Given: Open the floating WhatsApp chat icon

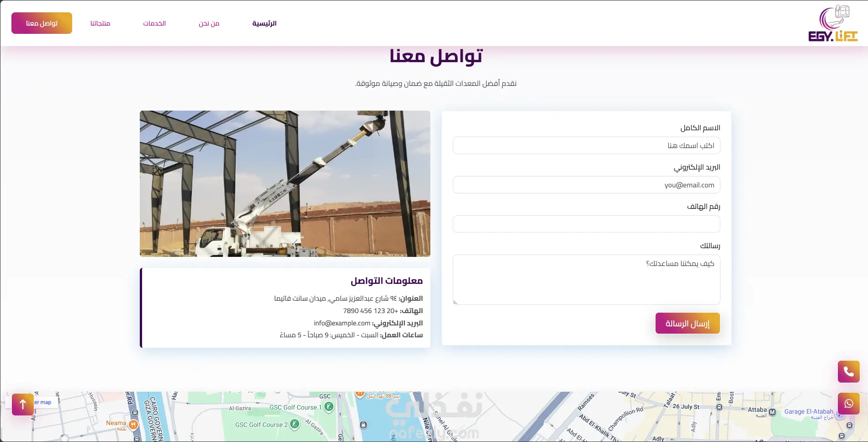Looking at the screenshot, I should pos(849,404).
